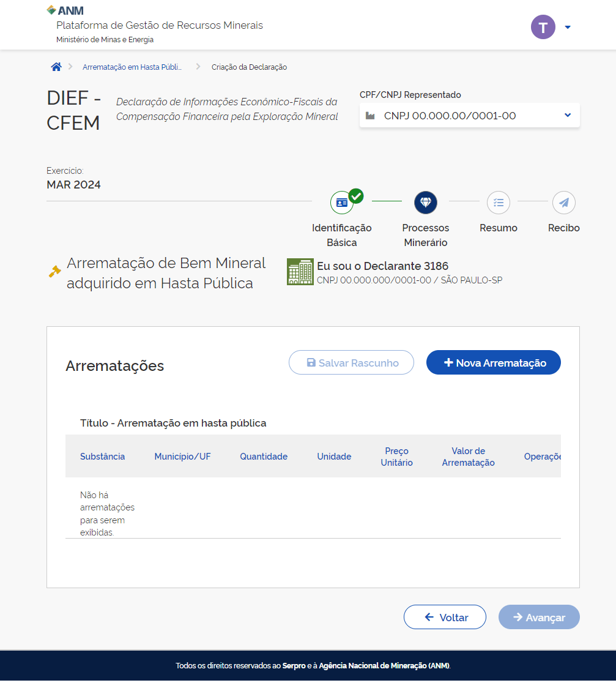Open the Arrematação em Hasta Pública breadcrumb
The image size is (616, 691).
(132, 67)
